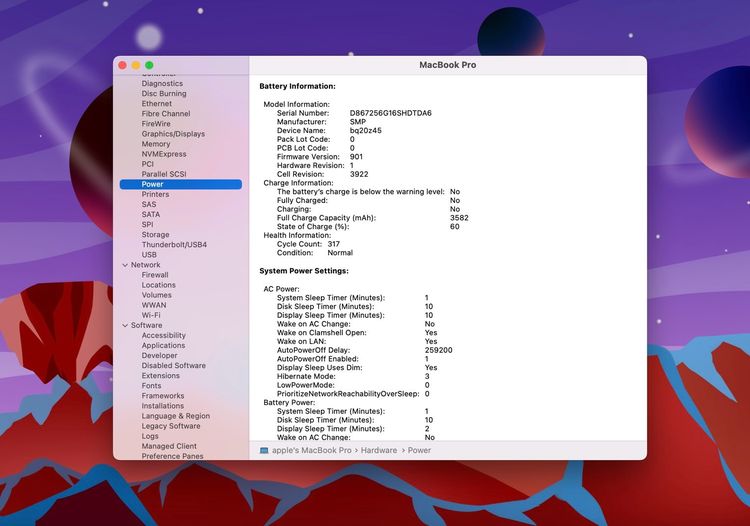This screenshot has height=526, width=750.
Task: Click Hibernate Mode value 3
Action: (x=427, y=377)
